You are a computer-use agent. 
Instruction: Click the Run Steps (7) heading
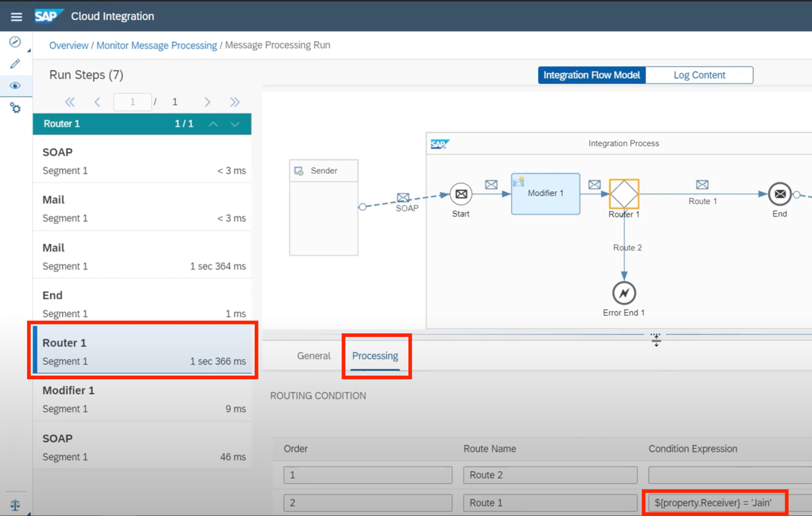(x=86, y=75)
